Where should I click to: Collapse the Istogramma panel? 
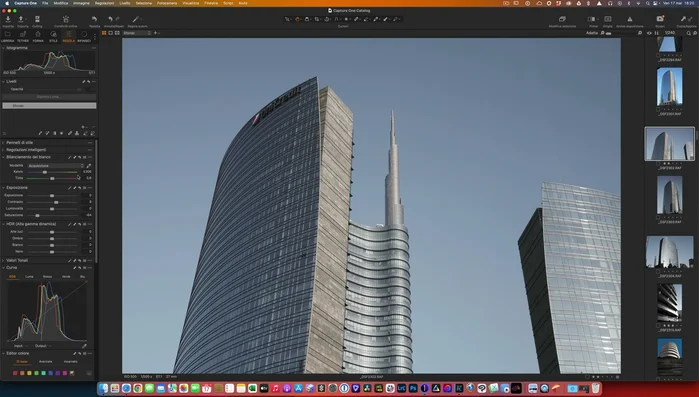[4, 48]
